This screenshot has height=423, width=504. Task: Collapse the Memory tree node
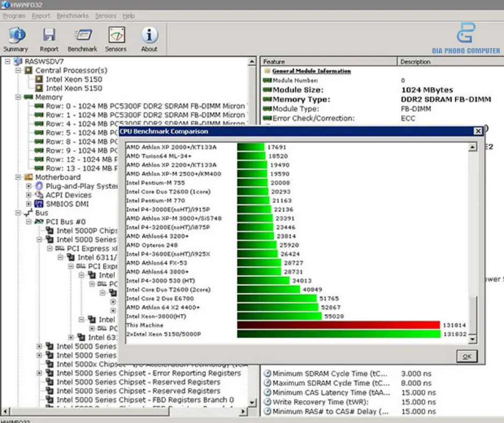(18, 97)
